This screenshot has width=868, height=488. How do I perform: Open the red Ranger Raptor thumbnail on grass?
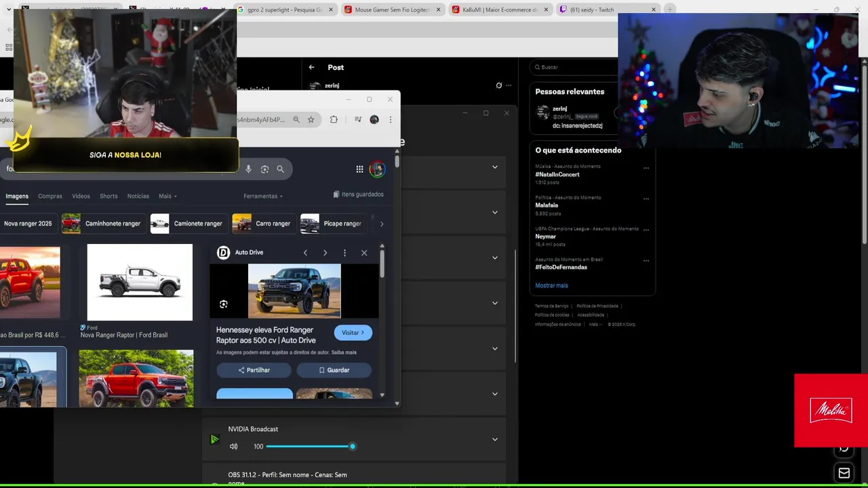(x=136, y=378)
